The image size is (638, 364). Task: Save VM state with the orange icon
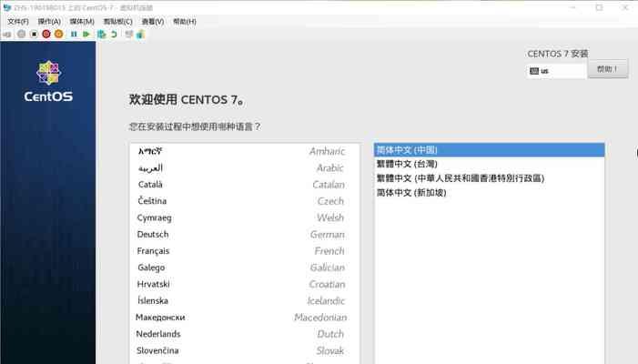pos(59,35)
